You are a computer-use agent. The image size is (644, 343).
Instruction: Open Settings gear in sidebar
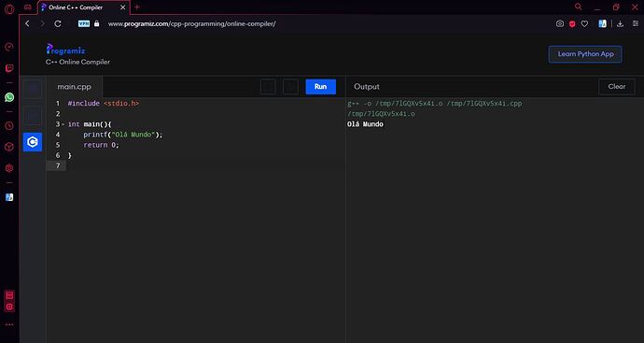(x=9, y=168)
